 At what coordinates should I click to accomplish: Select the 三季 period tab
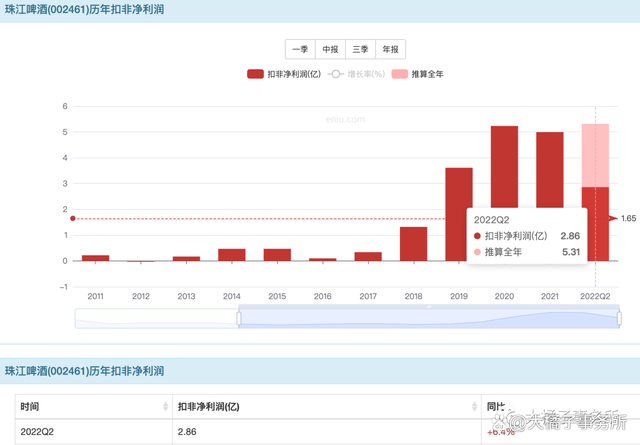(360, 49)
